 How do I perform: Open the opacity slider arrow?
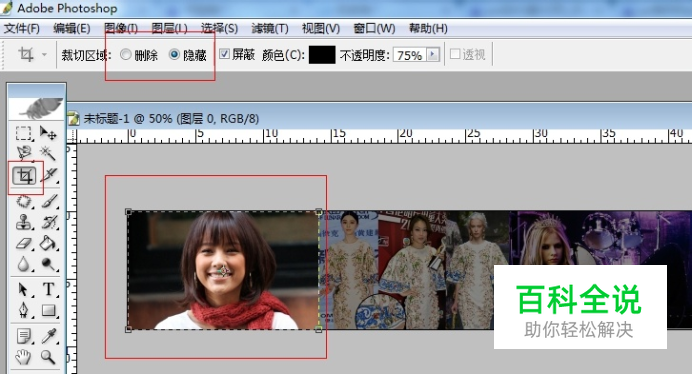pyautogui.click(x=433, y=55)
